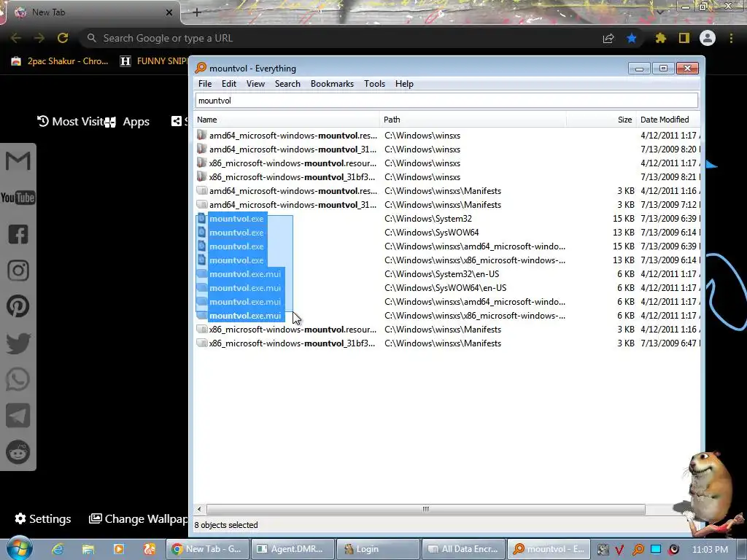The height and width of the screenshot is (560, 747).
Task: Click horizontal scrollbar thumb in Everything
Action: 426,509
